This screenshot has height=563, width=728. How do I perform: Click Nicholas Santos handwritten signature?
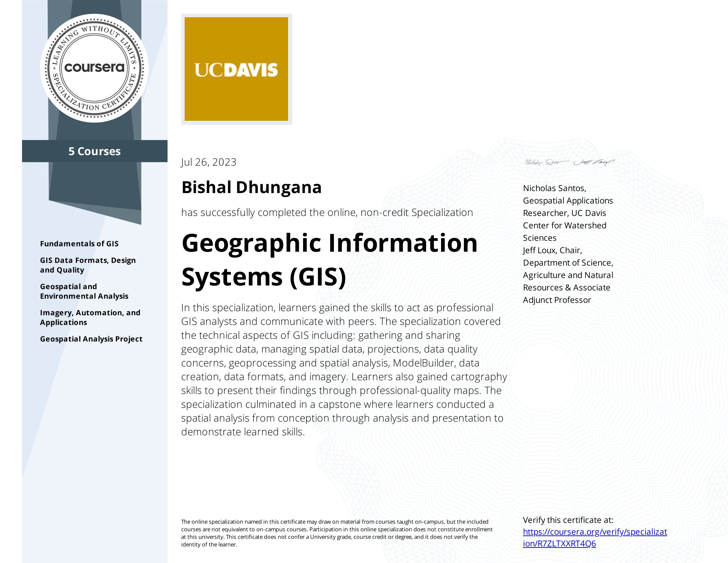click(x=546, y=162)
